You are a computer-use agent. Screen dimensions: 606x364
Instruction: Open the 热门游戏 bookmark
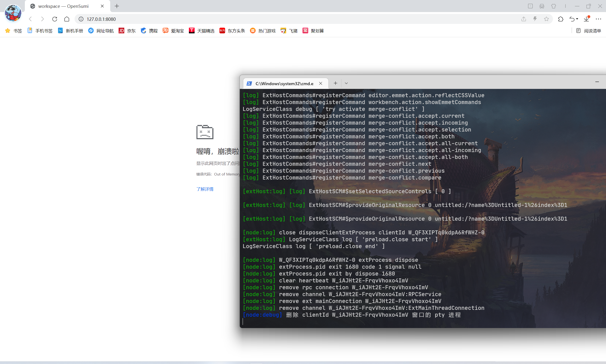(x=263, y=31)
